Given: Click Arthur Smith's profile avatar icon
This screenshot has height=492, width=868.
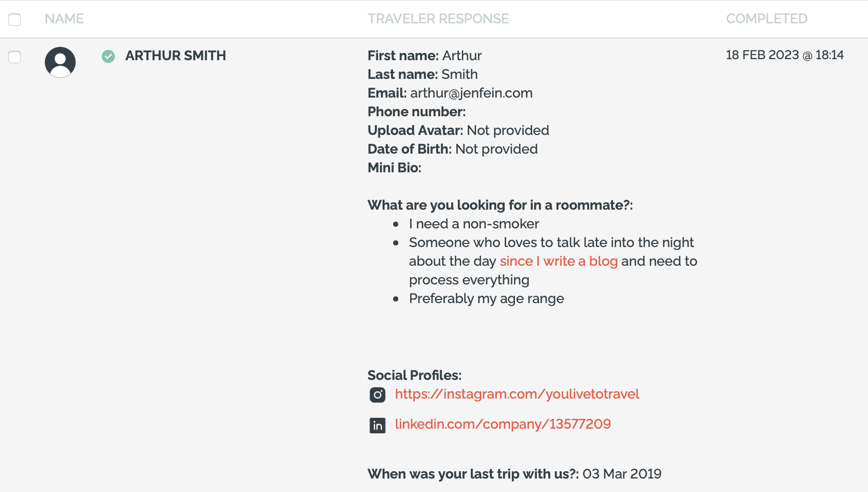Looking at the screenshot, I should (x=60, y=62).
